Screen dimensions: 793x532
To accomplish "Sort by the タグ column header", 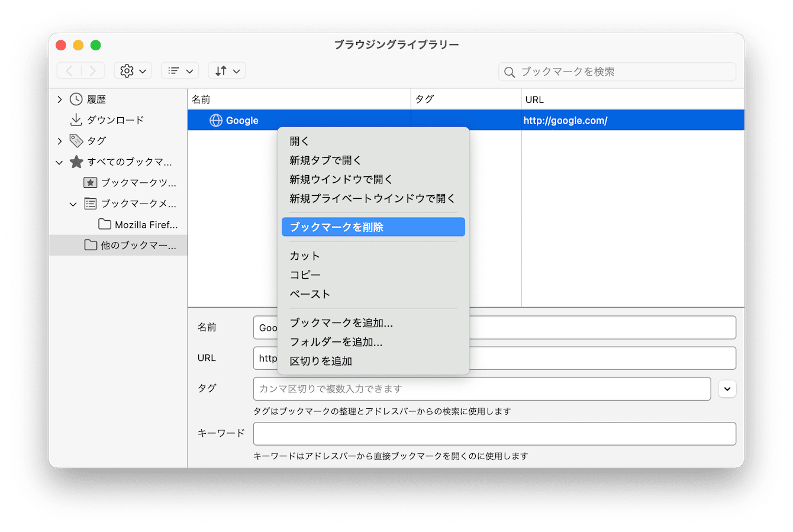I will point(466,99).
